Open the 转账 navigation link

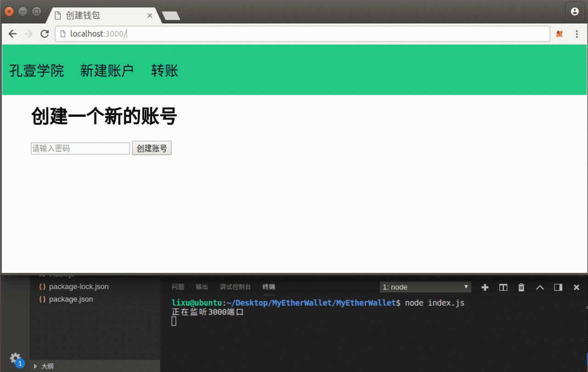tap(164, 71)
